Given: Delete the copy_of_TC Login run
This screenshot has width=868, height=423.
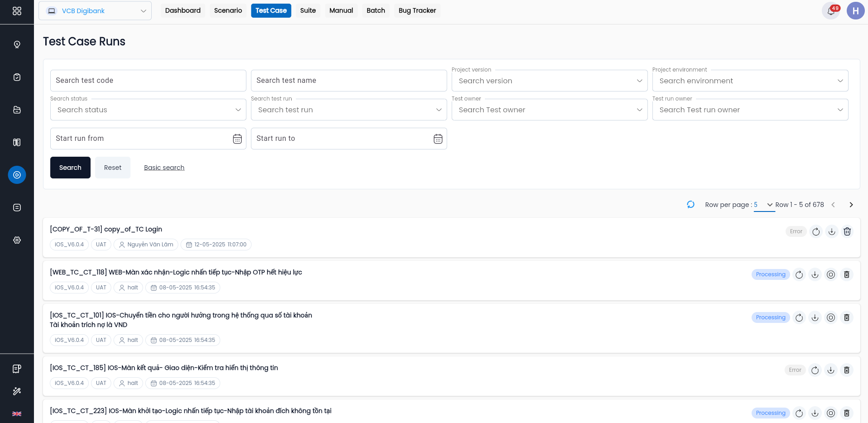Looking at the screenshot, I should pyautogui.click(x=847, y=231).
